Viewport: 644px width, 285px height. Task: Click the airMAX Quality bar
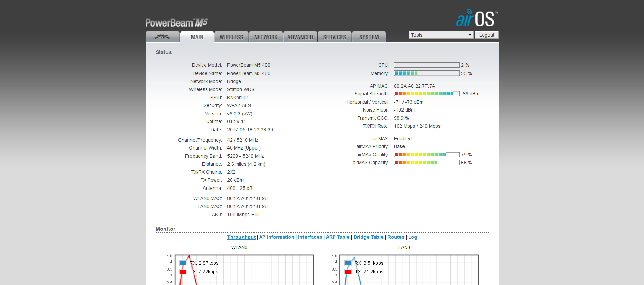click(427, 155)
